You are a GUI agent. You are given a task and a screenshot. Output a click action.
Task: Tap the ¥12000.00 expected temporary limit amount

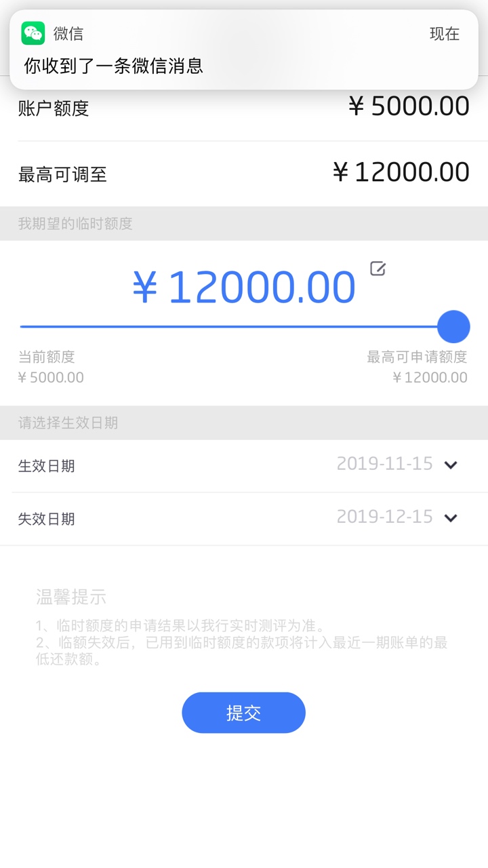click(x=244, y=288)
